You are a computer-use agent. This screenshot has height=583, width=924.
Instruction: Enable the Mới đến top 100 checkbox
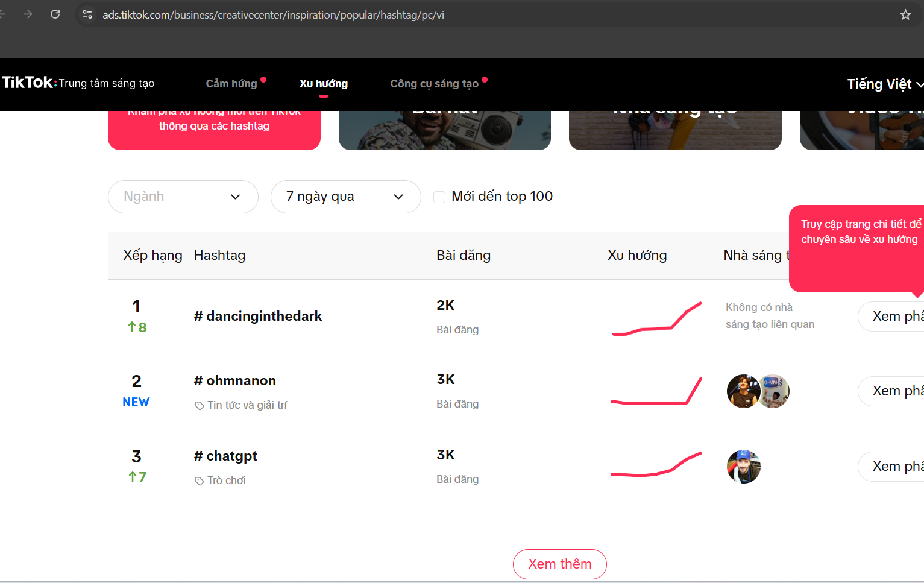[439, 197]
